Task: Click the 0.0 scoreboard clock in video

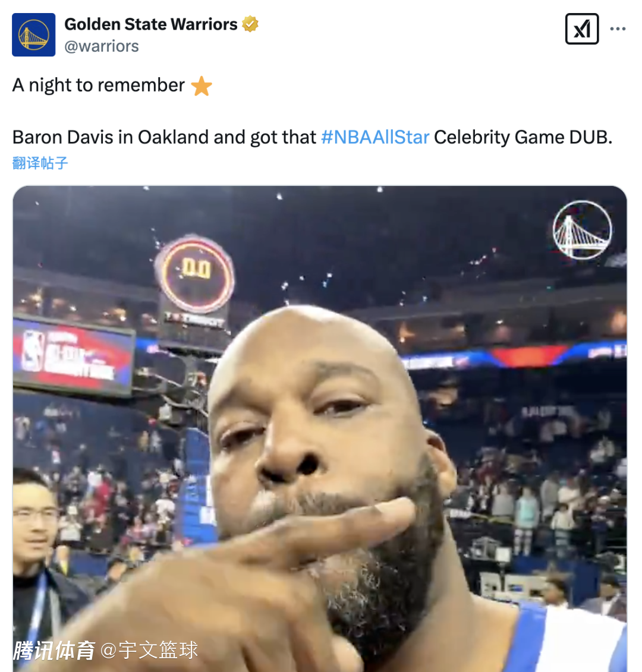Action: (196, 275)
